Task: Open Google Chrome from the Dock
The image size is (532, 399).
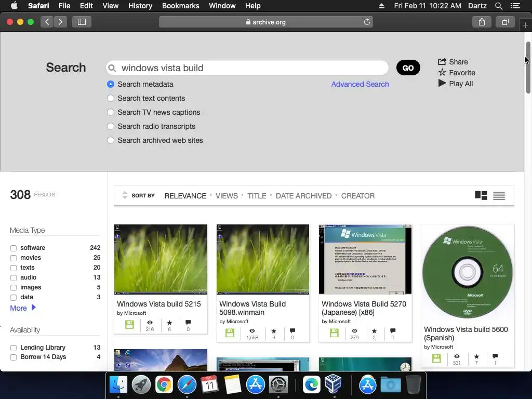Action: (164, 385)
